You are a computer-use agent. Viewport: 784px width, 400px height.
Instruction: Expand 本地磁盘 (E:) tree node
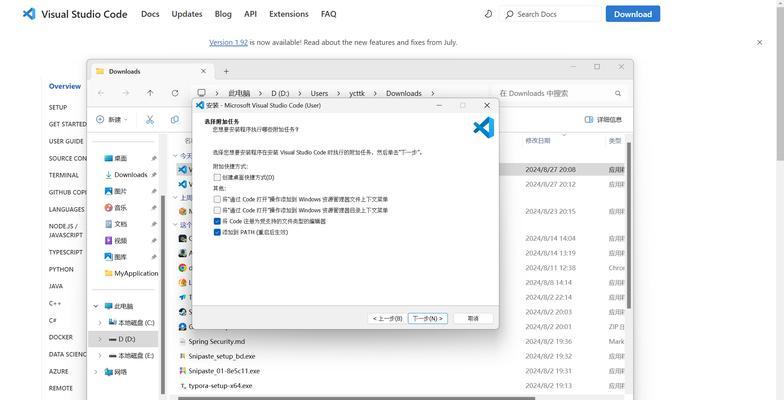(100, 356)
